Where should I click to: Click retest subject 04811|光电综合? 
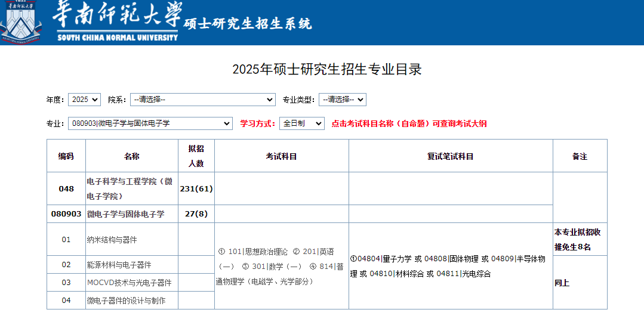[x=464, y=274]
